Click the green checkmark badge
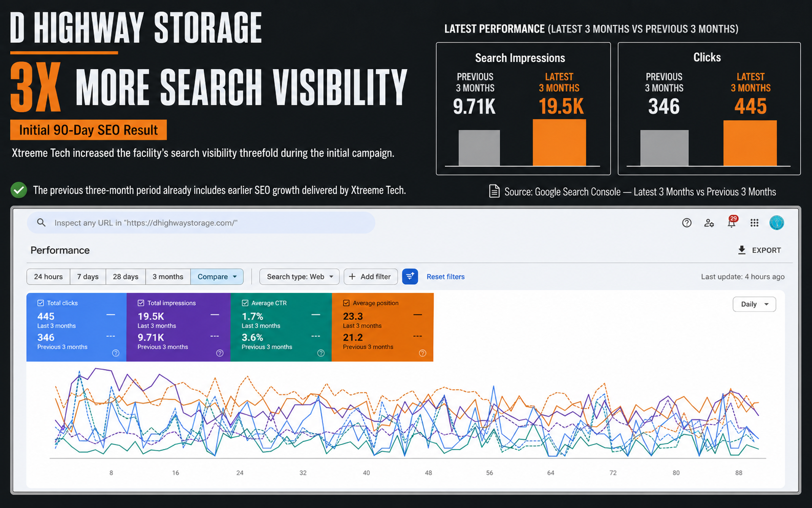Viewport: 812px width, 508px height. click(x=19, y=190)
